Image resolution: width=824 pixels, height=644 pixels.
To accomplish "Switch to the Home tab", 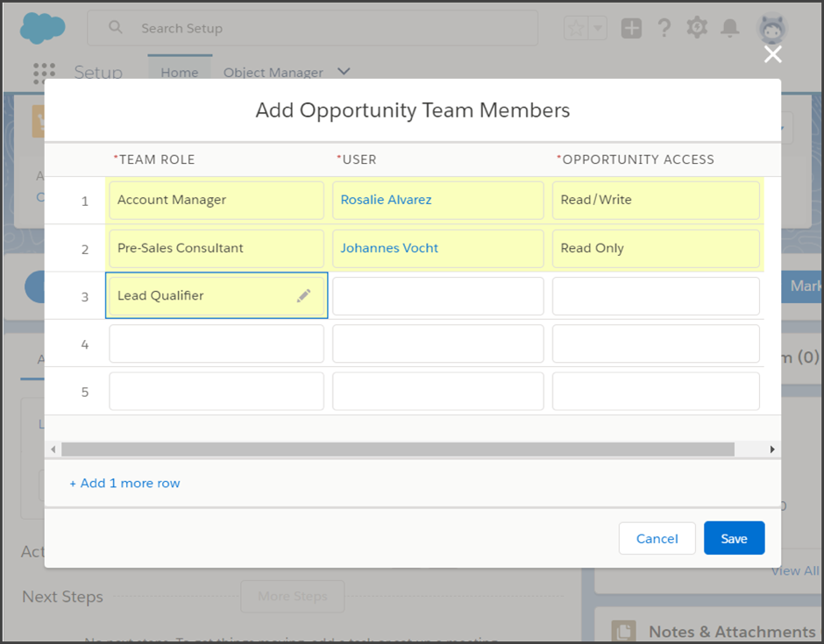I will point(180,73).
